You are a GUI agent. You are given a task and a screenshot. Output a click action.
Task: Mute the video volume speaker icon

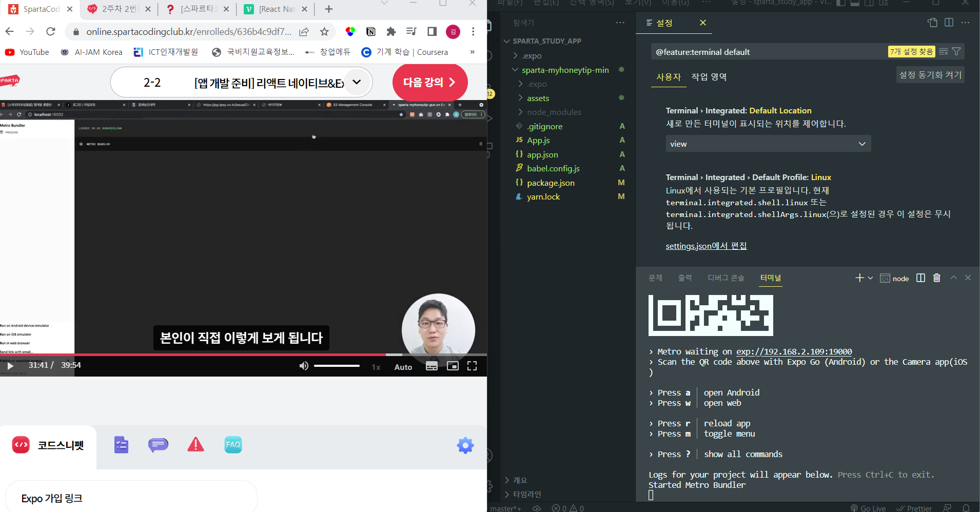[304, 366]
